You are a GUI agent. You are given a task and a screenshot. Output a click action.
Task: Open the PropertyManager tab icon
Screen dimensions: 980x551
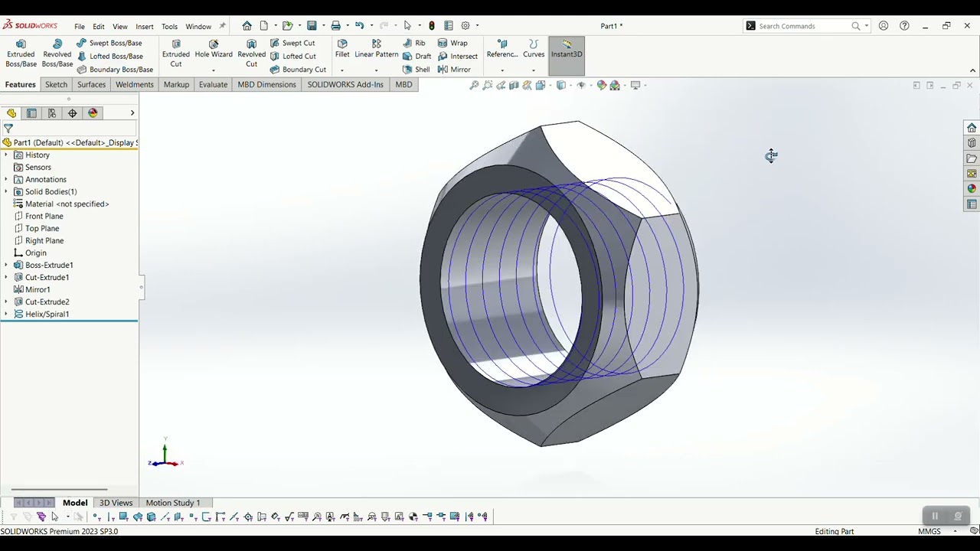tap(31, 113)
